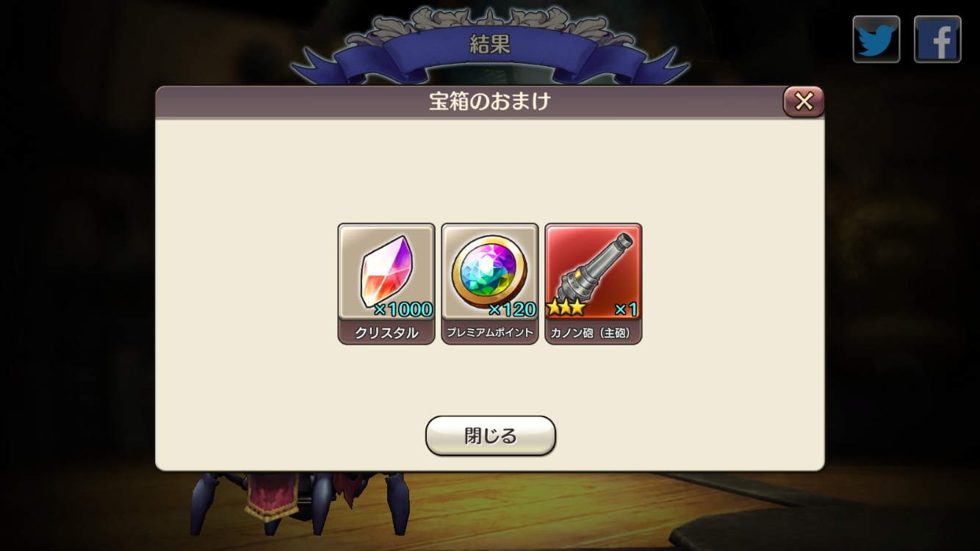The height and width of the screenshot is (551, 980).
Task: Tap the クリスタル label
Action: coord(386,333)
